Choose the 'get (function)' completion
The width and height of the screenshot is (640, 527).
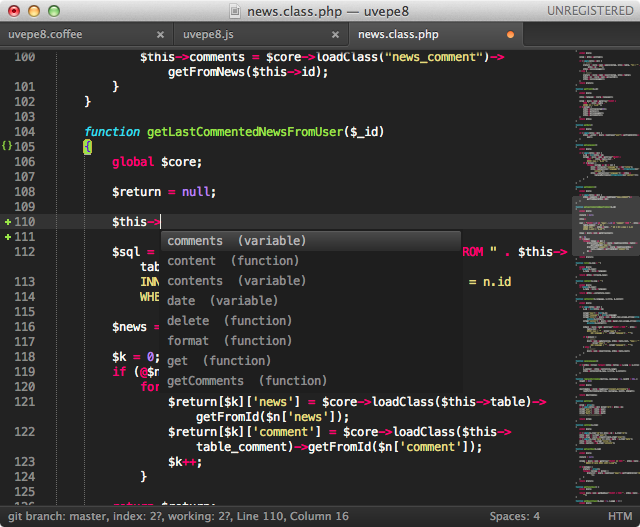pyautogui.click(x=311, y=361)
